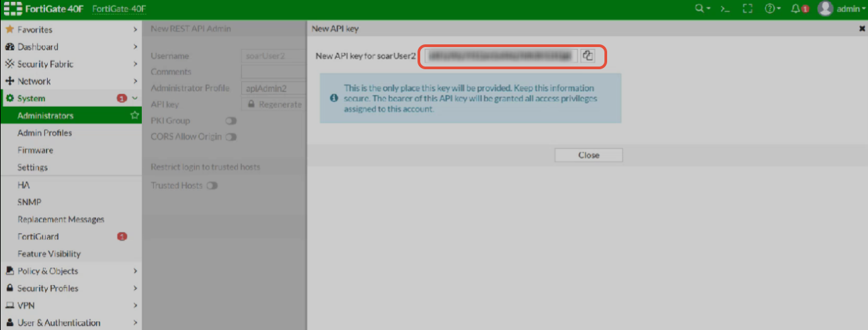Expand the Security Profiles menu
The height and width of the screenshot is (330, 868).
point(71,288)
